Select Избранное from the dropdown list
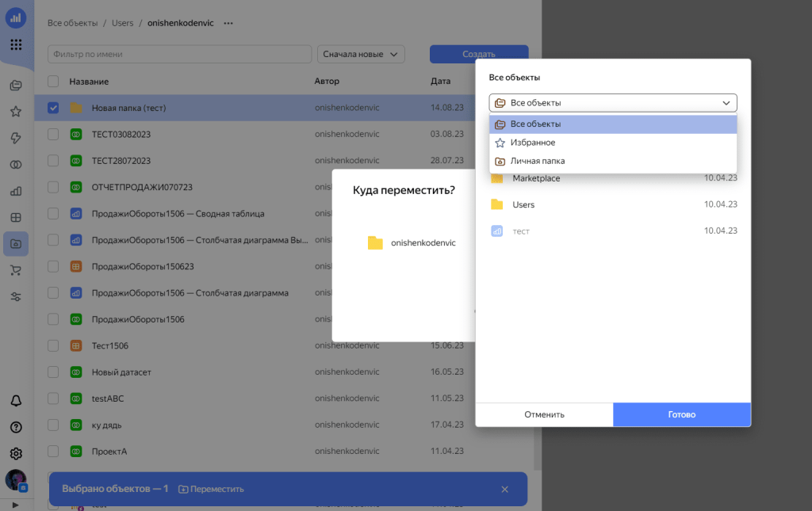Screen dimensions: 812x511 click(x=532, y=143)
